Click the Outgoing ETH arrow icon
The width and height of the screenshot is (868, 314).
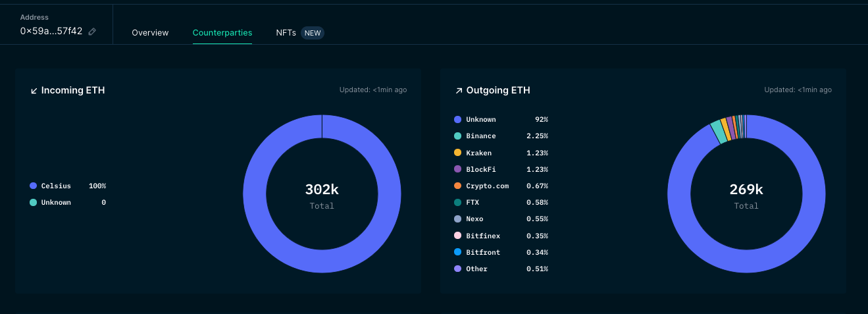click(459, 91)
